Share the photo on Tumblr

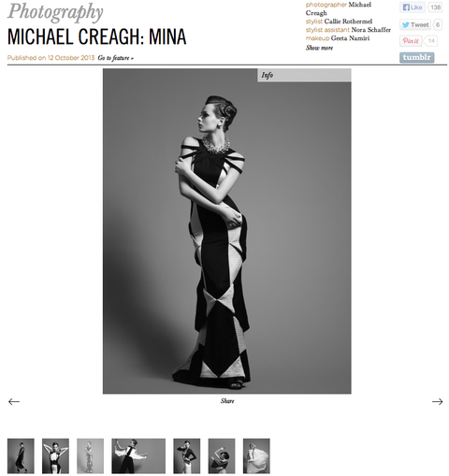tap(416, 57)
